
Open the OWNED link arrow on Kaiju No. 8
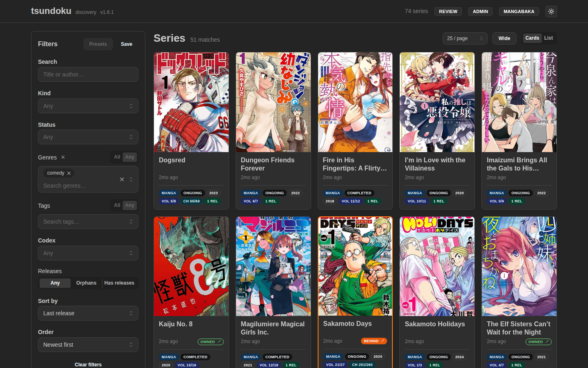coord(219,342)
